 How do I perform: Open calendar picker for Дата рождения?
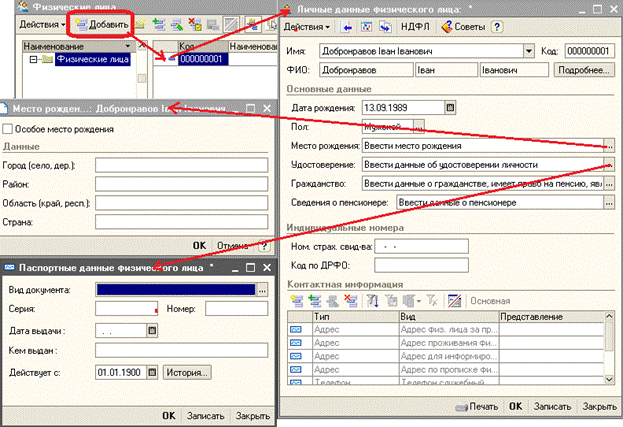coord(449,107)
